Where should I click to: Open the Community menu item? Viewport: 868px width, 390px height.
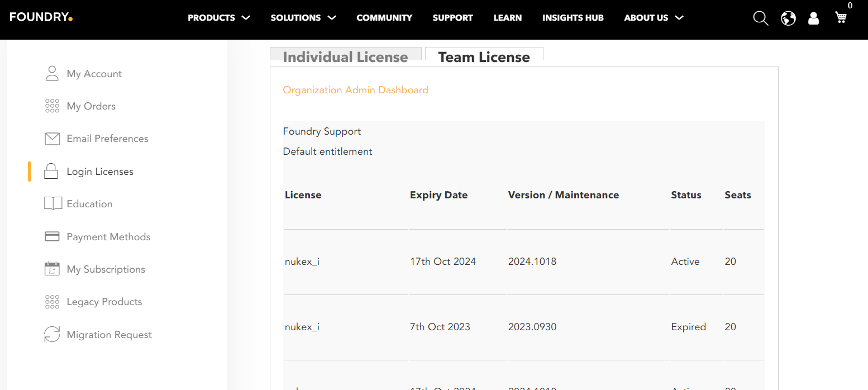[x=384, y=18]
